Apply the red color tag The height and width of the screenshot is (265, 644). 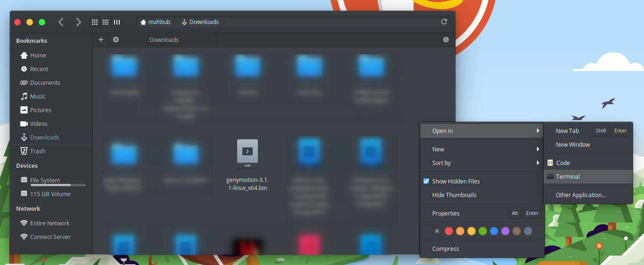pyautogui.click(x=449, y=231)
